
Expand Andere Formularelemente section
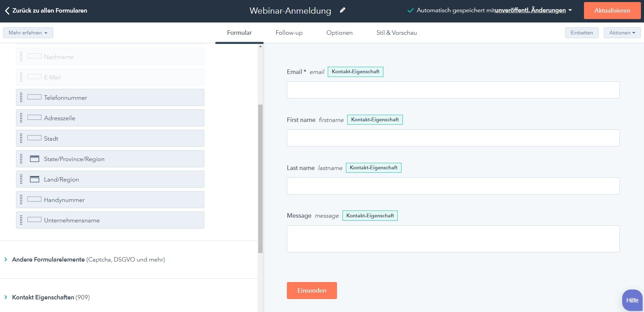[6, 260]
